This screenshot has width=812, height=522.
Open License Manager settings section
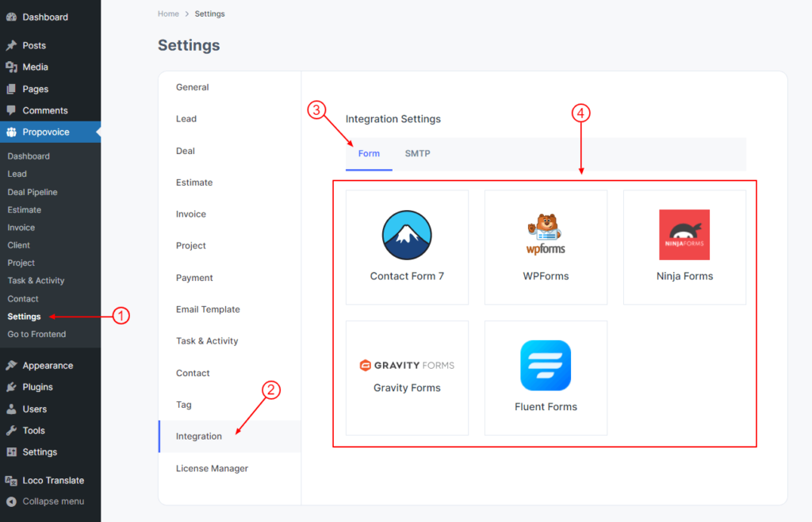tap(212, 468)
